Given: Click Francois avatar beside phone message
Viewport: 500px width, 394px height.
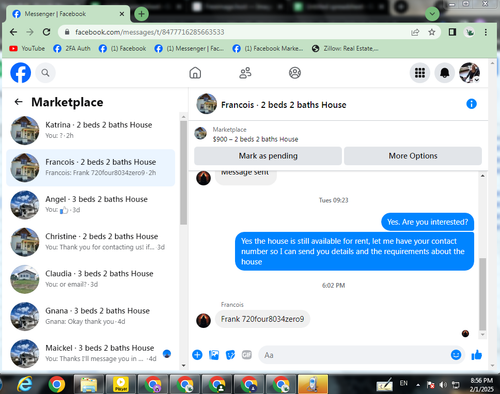Looking at the screenshot, I should click(203, 320).
